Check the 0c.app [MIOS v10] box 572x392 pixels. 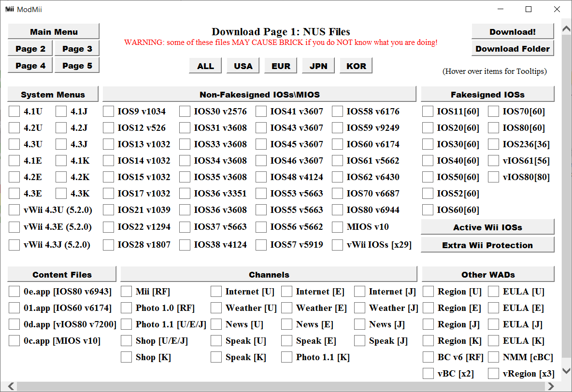(x=14, y=340)
